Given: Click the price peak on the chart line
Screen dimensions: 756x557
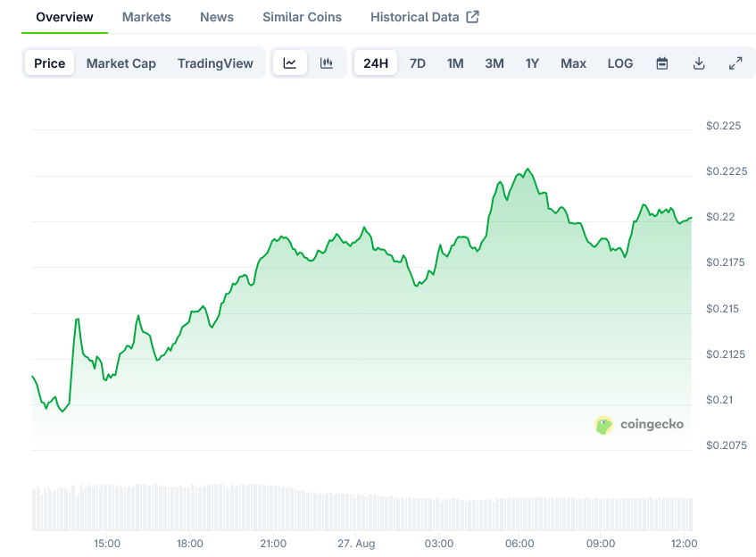Looking at the screenshot, I should point(528,169).
